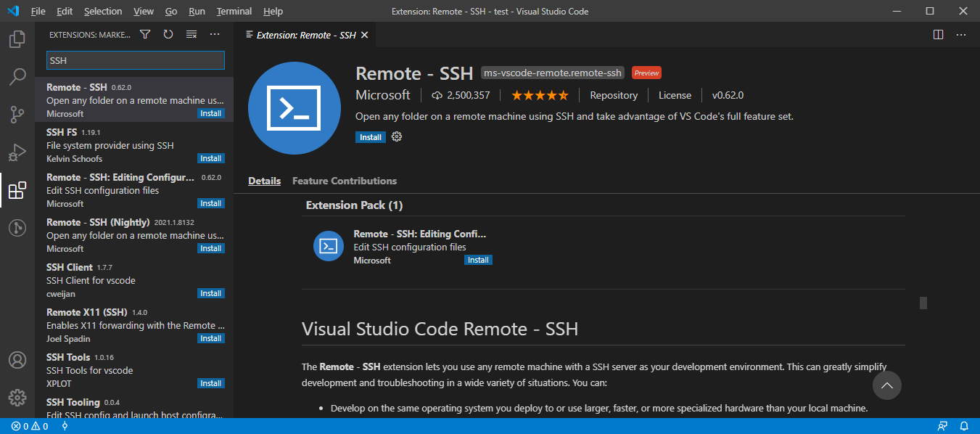Clear extensions search results icon
The width and height of the screenshot is (980, 434).
pos(192,34)
